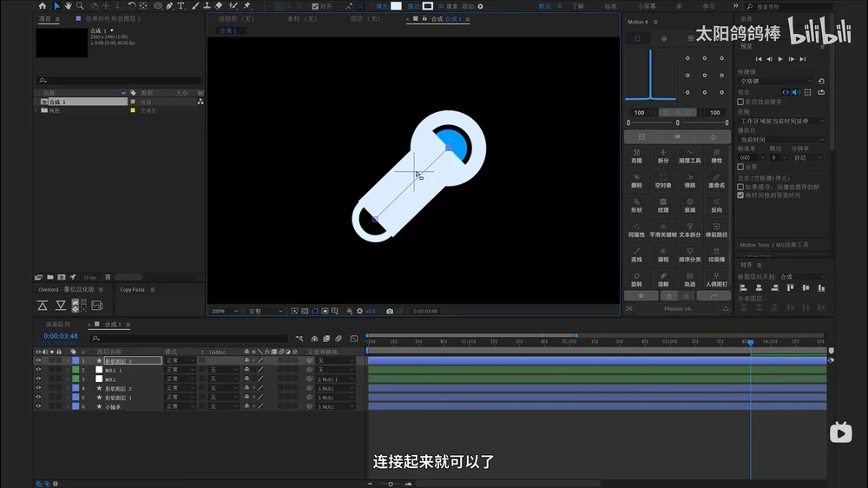Image resolution: width=868 pixels, height=488 pixels.
Task: Click the project panel search field
Action: (x=119, y=81)
